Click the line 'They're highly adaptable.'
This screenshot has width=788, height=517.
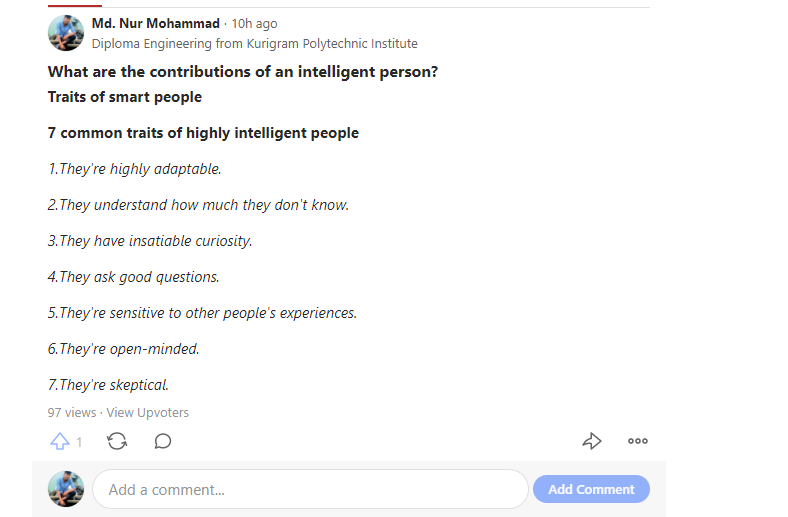coord(135,169)
